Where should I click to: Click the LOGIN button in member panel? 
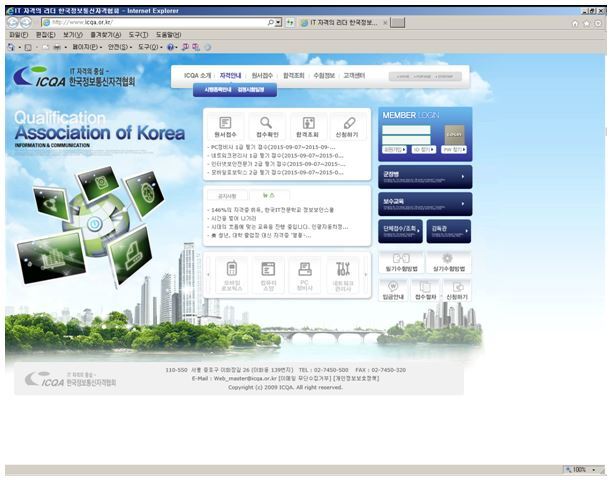(454, 134)
